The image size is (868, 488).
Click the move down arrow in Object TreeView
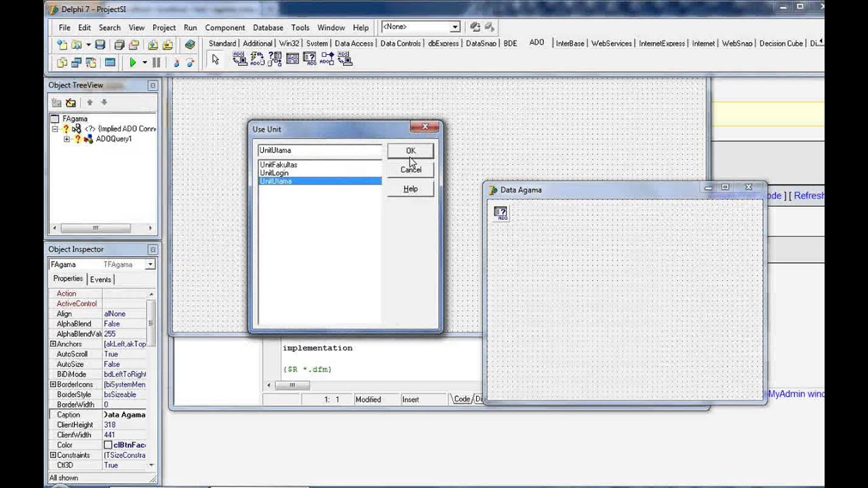tap(104, 102)
